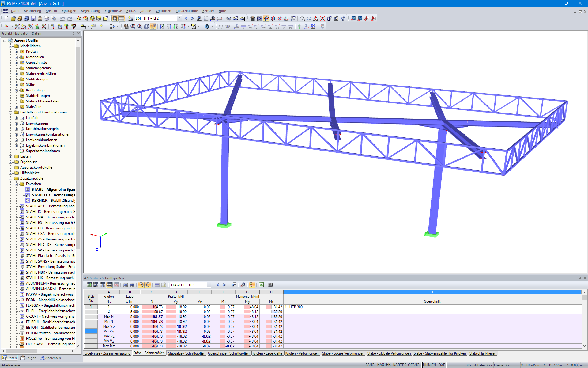588x368 pixels.
Task: Show axial force N diagram icon
Action: tap(243, 27)
